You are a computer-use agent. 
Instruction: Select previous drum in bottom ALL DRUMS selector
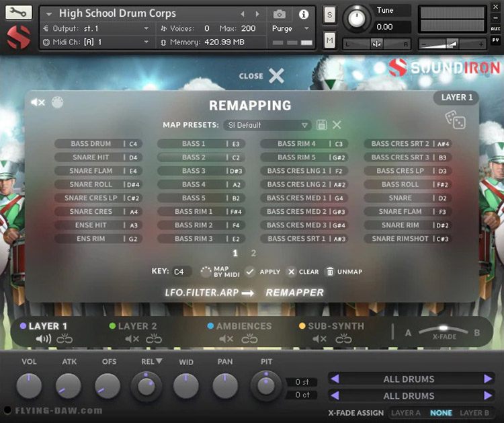coord(335,395)
